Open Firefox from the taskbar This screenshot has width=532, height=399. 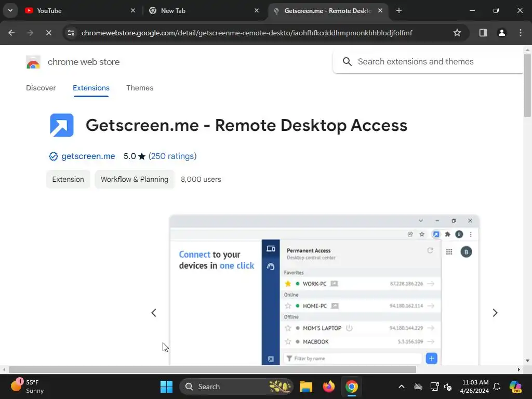pyautogui.click(x=329, y=387)
